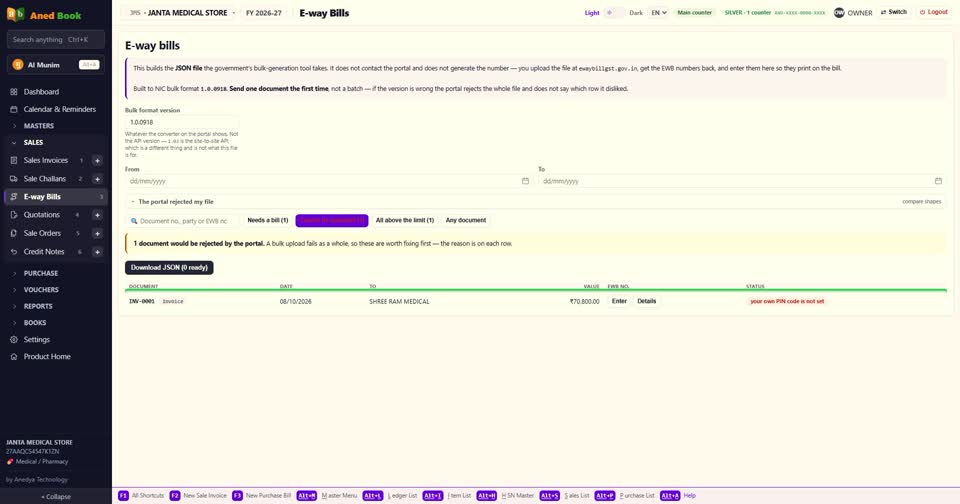Add a new sale challan with plus
960x504 pixels.
[97, 179]
